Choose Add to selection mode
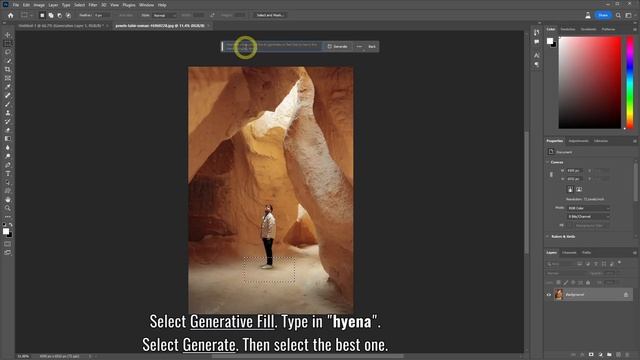Viewport: 640px width, 360px height. point(51,15)
